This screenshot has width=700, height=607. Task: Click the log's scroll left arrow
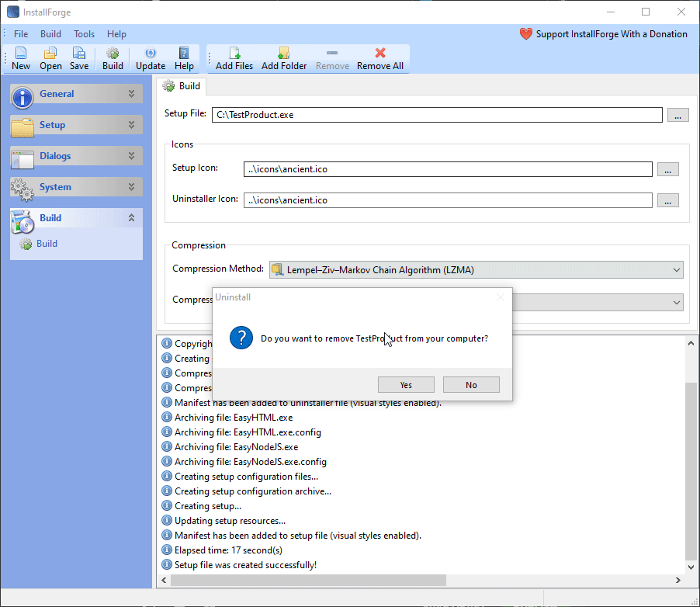click(x=164, y=580)
